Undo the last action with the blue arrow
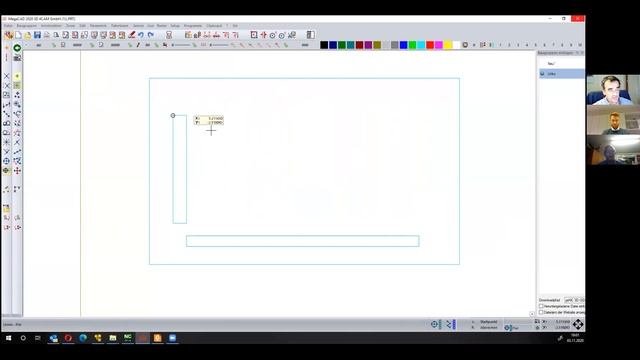This screenshot has height=360, width=640. (141, 35)
